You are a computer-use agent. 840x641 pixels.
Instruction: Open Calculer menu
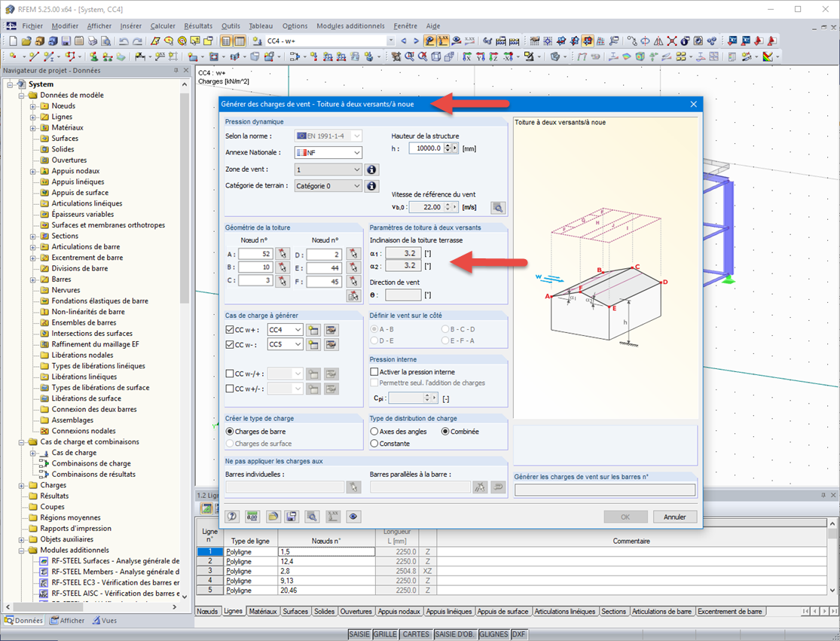click(x=163, y=26)
